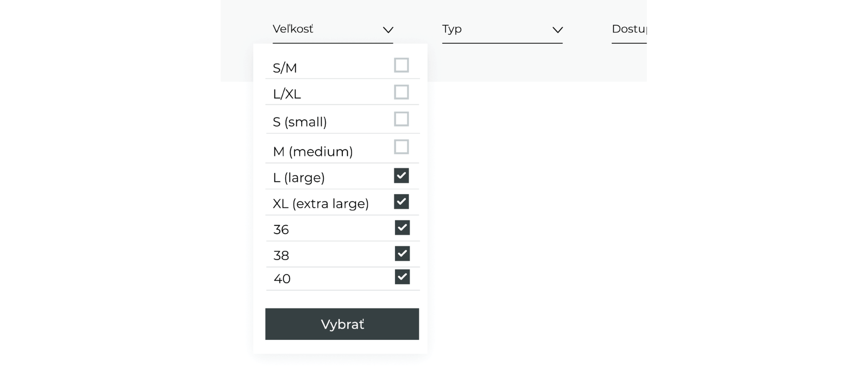This screenshot has width=868, height=389.
Task: Select the M (medium) checkbox
Action: [x=401, y=147]
